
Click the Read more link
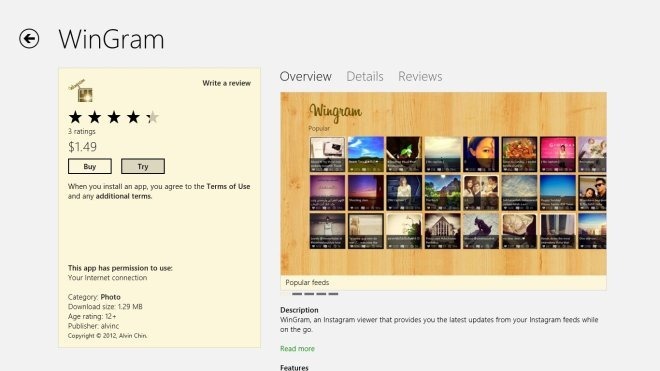tap(297, 349)
